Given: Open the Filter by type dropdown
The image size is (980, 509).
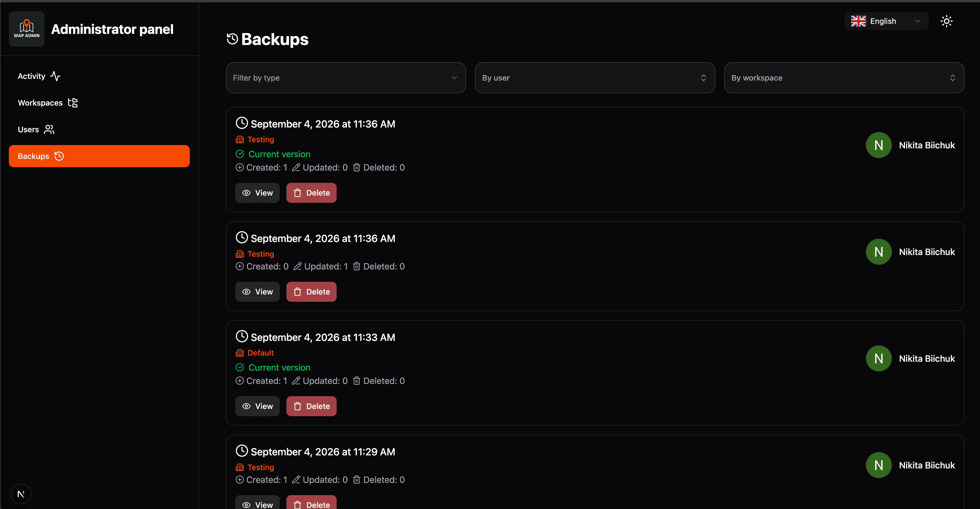Looking at the screenshot, I should click(x=346, y=78).
